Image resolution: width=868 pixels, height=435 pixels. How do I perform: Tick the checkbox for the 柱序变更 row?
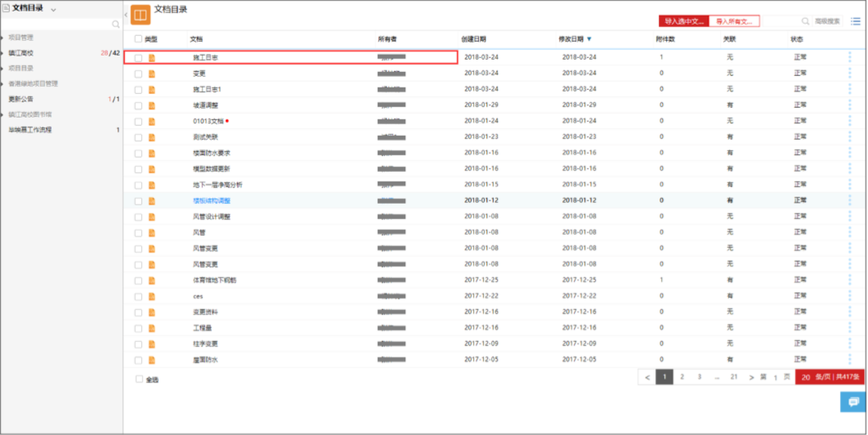pyautogui.click(x=138, y=344)
